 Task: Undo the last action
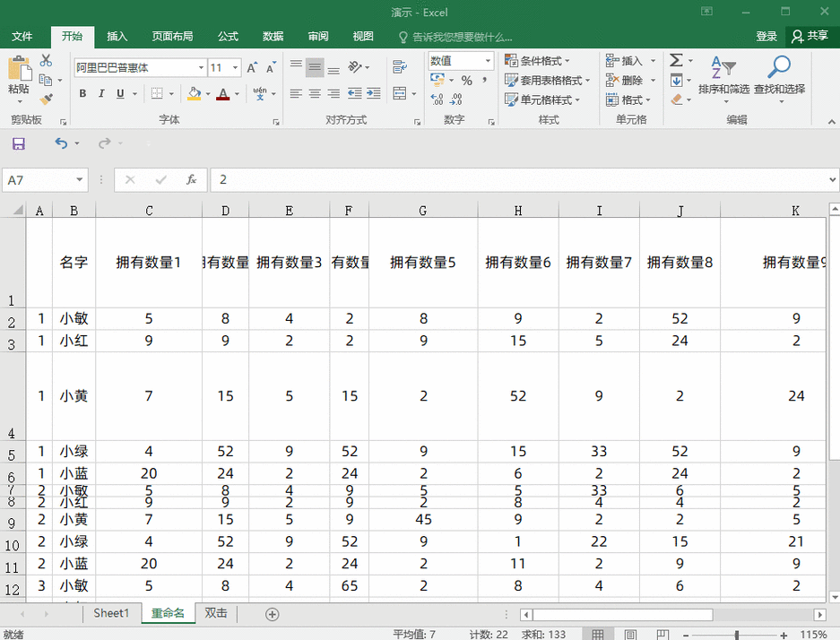pyautogui.click(x=61, y=143)
